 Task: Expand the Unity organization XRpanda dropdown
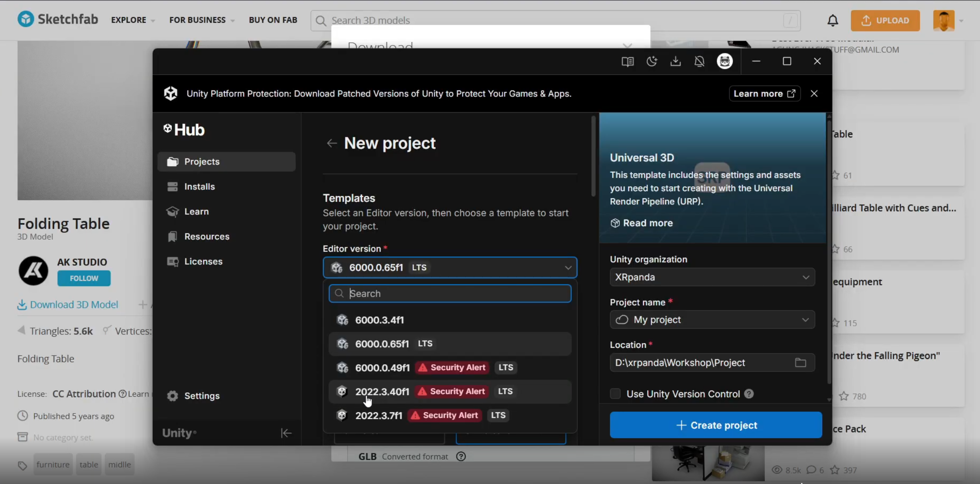coord(712,277)
